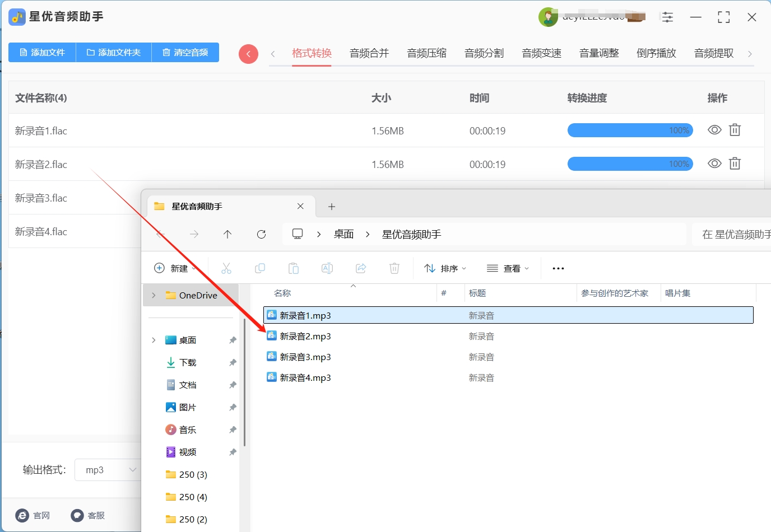The image size is (771, 532).
Task: Click 星优音频助手 in the address breadcrumb
Action: point(412,234)
